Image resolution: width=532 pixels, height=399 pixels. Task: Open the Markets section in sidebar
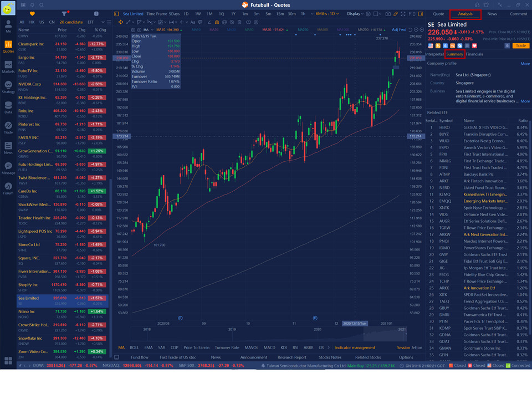[8, 67]
